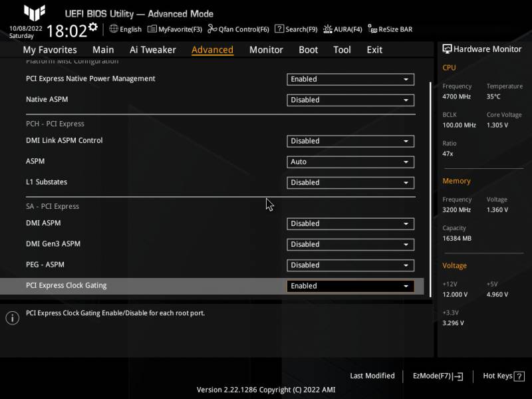Image resolution: width=532 pixels, height=399 pixels.
Task: Click the 3.296 V reading
Action: click(453, 323)
